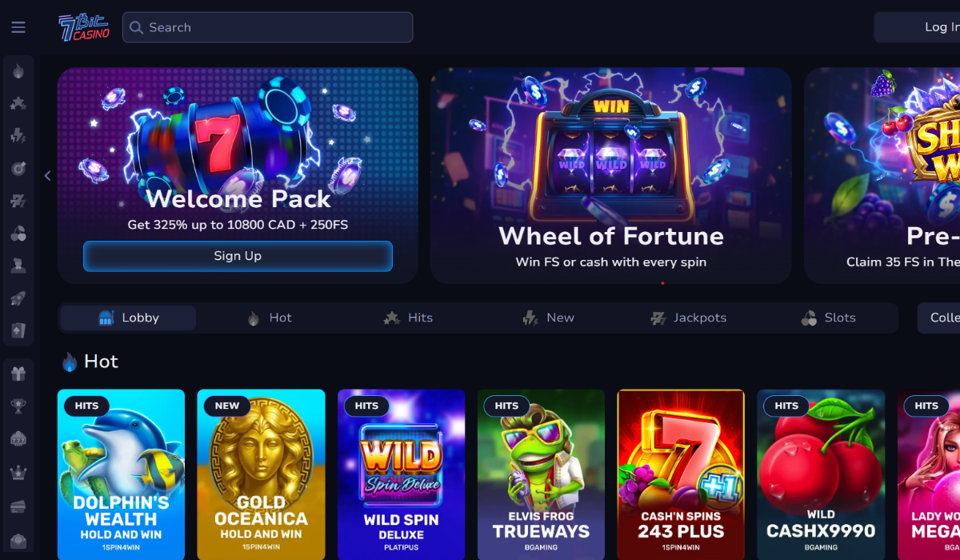Open the 7Bit Casino logo link
This screenshot has height=560, width=960.
point(84,27)
